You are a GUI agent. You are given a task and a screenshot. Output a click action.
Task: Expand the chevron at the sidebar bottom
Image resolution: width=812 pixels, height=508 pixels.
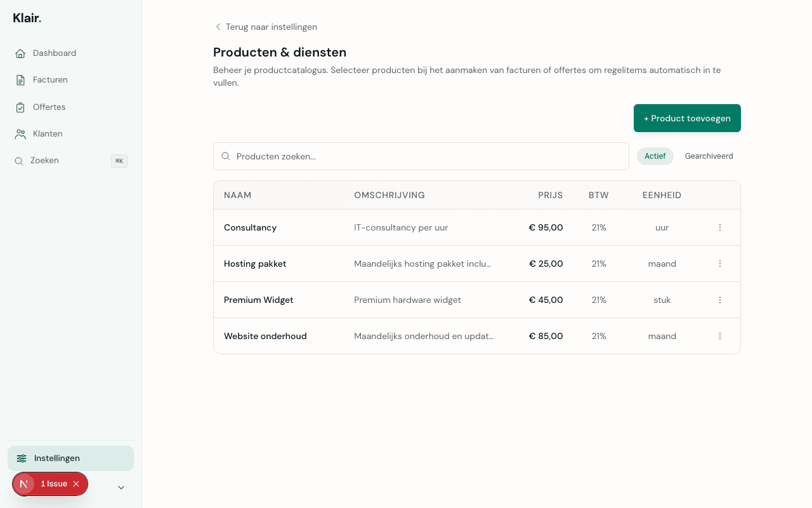click(x=121, y=487)
